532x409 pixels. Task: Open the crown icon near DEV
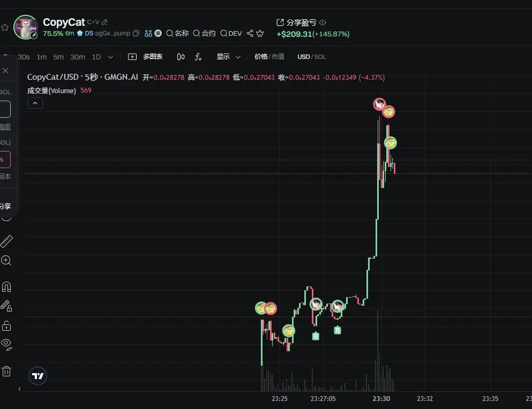[260, 33]
